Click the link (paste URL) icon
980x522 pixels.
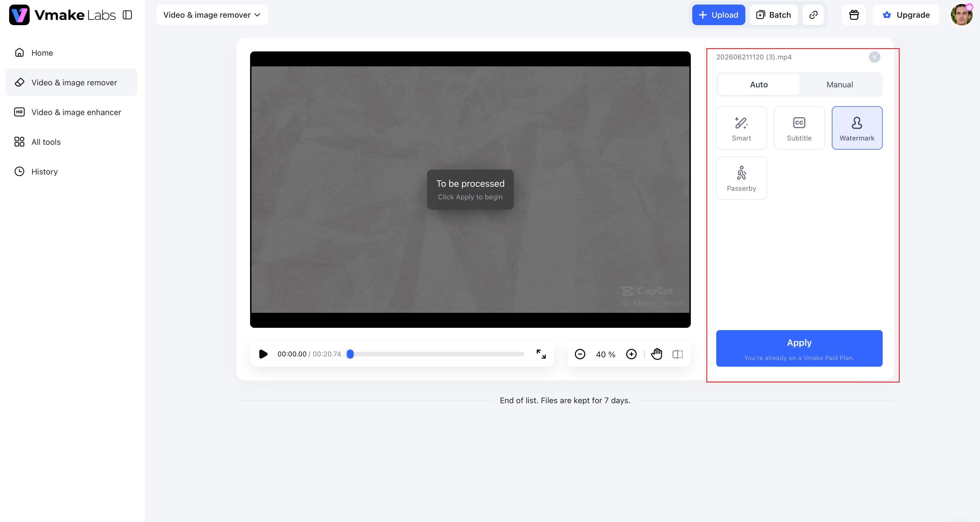point(813,15)
